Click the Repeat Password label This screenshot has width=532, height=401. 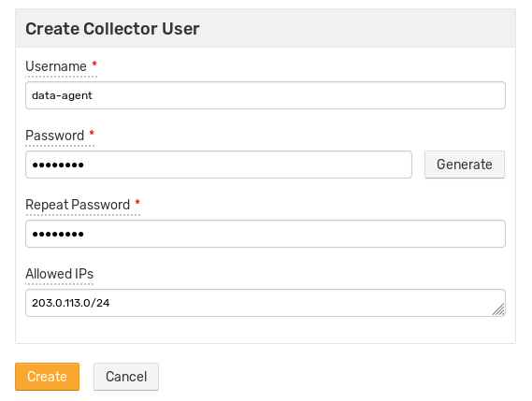(x=78, y=205)
